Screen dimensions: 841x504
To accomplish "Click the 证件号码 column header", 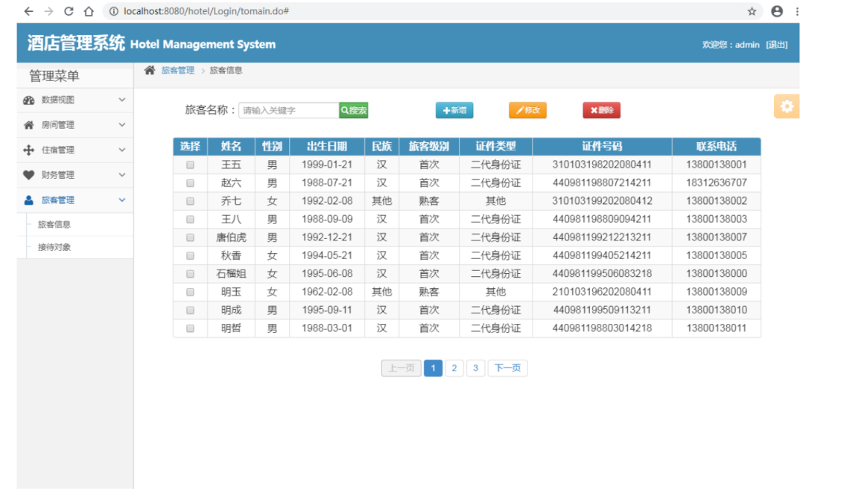I will tap(602, 147).
